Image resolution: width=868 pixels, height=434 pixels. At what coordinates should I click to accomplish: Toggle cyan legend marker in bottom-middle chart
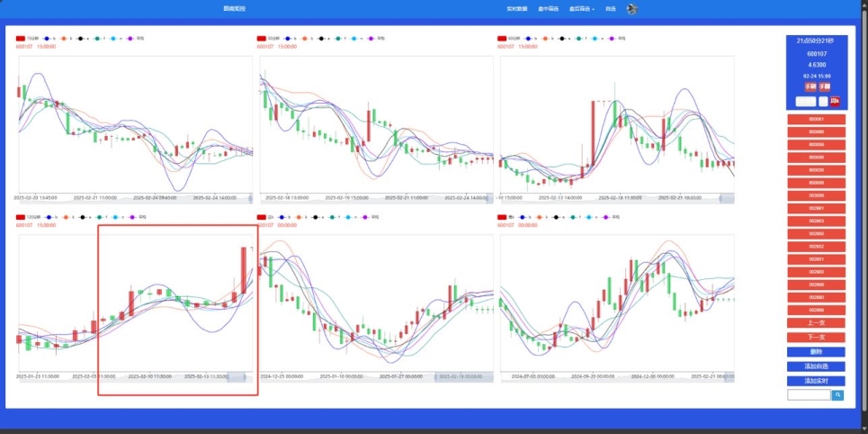pos(354,217)
